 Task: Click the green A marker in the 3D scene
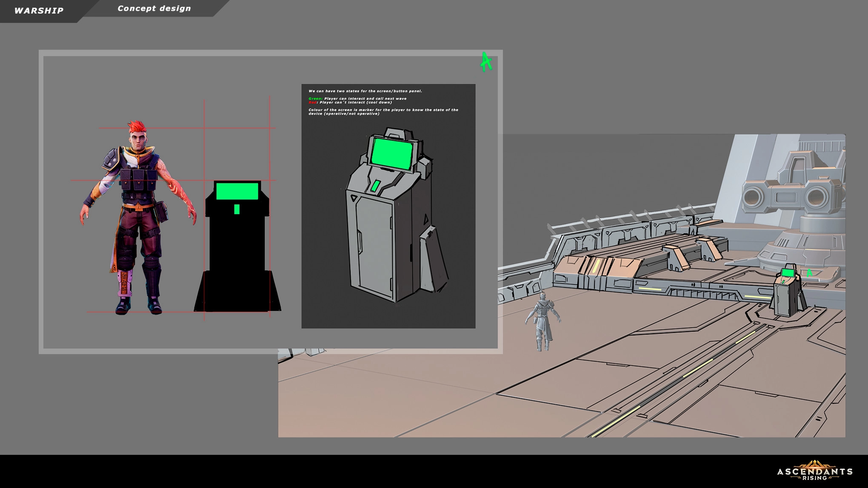809,272
